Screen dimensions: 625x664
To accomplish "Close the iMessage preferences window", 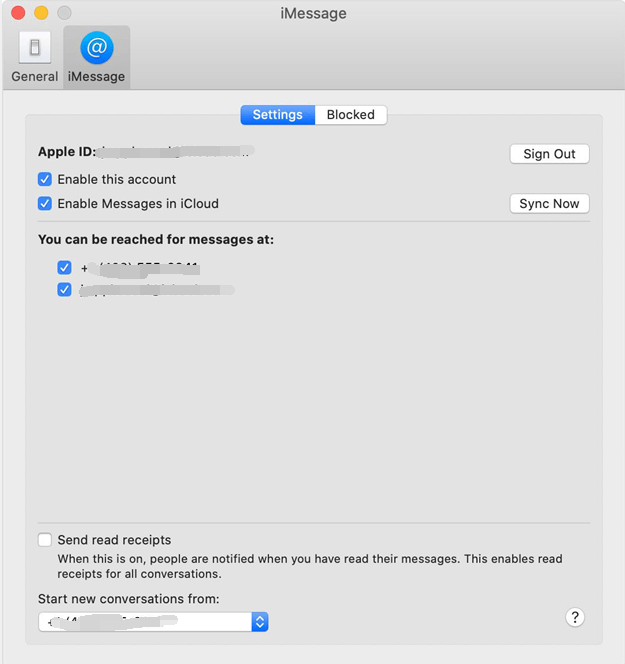I will [18, 13].
